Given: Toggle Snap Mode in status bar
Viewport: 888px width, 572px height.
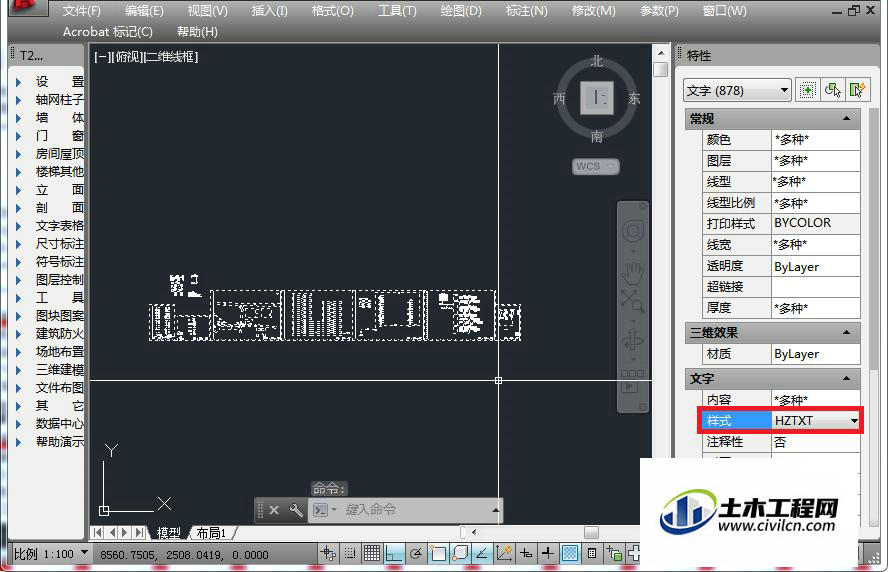Looking at the screenshot, I should pos(350,553).
